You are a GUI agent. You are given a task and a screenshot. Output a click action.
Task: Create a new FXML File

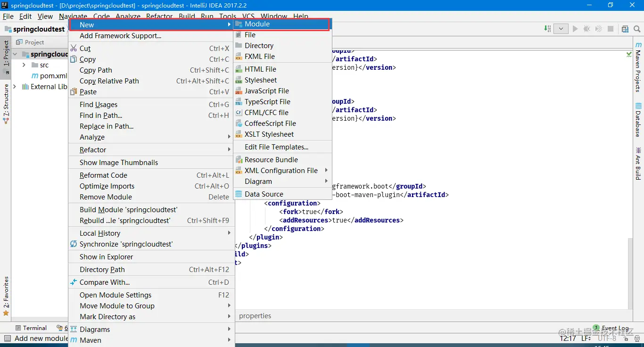pos(283,57)
